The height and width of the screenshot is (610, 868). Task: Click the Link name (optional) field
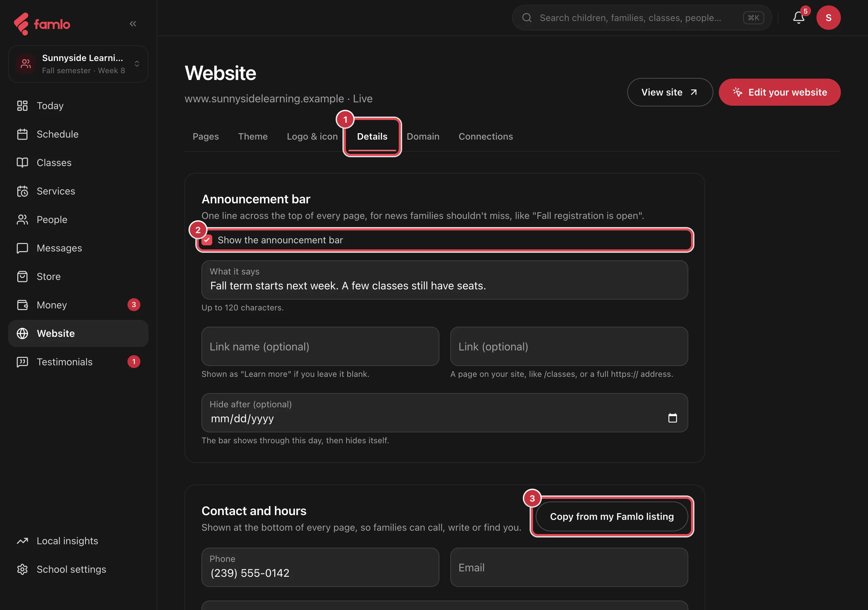(x=320, y=347)
